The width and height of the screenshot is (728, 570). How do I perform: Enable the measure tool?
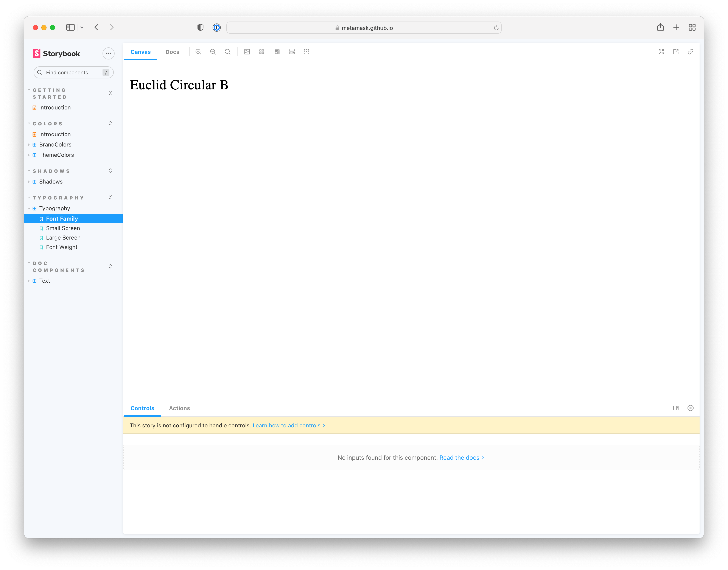click(x=292, y=52)
